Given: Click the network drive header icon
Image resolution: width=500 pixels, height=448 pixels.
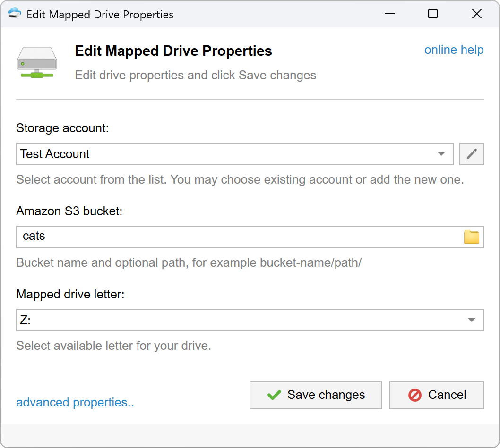Looking at the screenshot, I should (37, 62).
